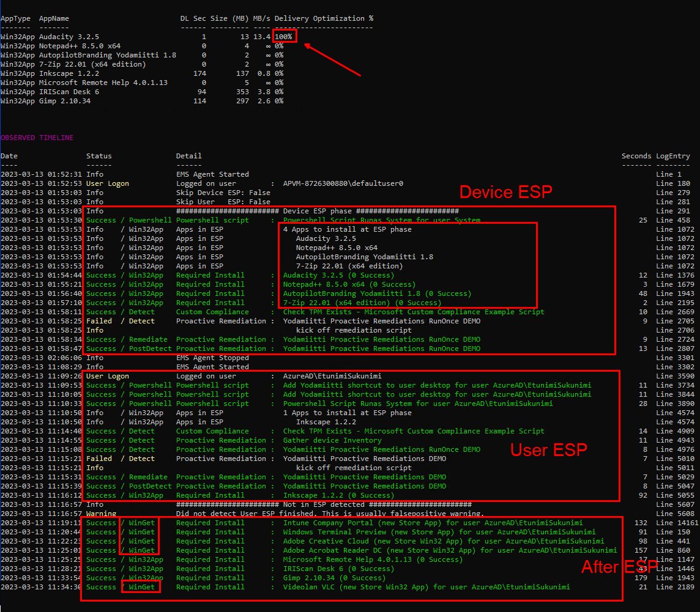Click "APVM-8726300880\defaultuser0" user name
700x612 pixels.
[343, 183]
